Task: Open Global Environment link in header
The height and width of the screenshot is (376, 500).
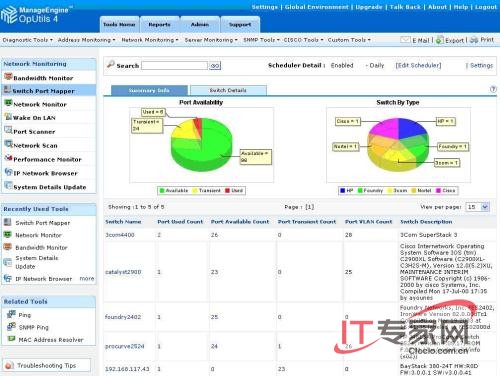Action: point(316,7)
